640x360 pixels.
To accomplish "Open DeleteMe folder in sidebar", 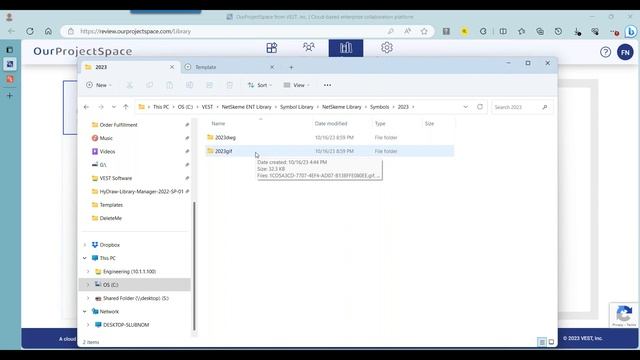I will 111,218.
